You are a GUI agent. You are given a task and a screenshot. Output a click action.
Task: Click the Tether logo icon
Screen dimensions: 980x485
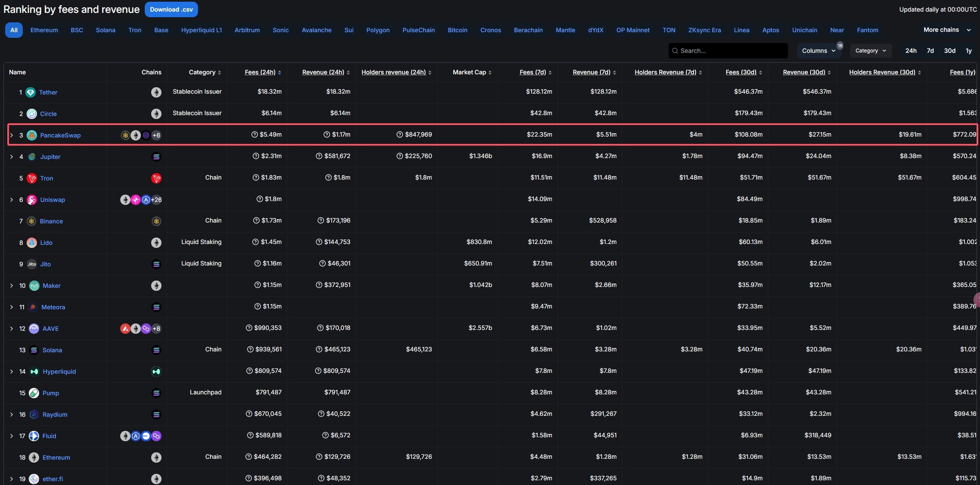(30, 92)
